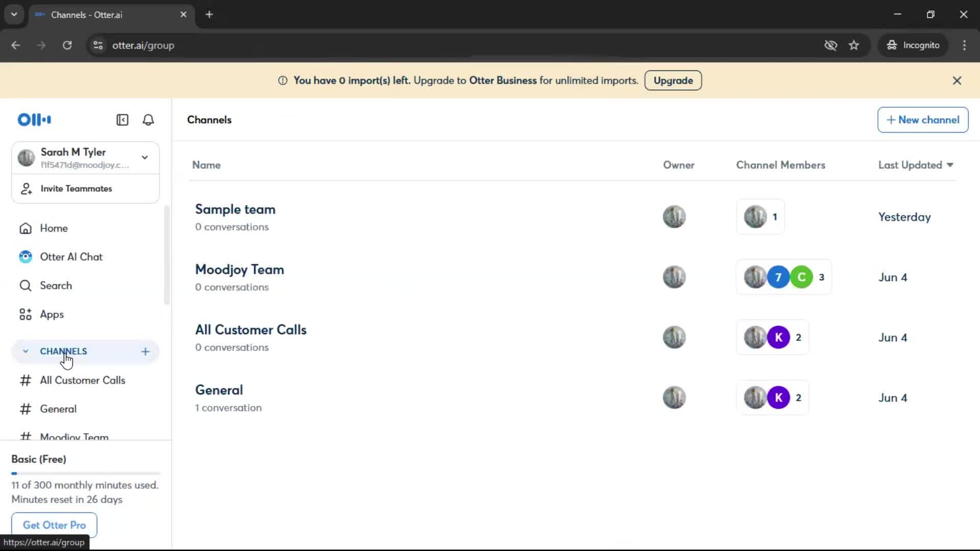Click the Search magnifier icon
Viewport: 980px width, 551px height.
26,286
